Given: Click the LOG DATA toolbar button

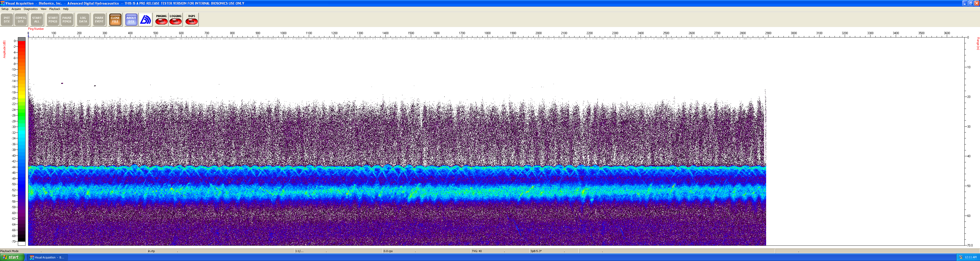Looking at the screenshot, I should click(x=83, y=20).
